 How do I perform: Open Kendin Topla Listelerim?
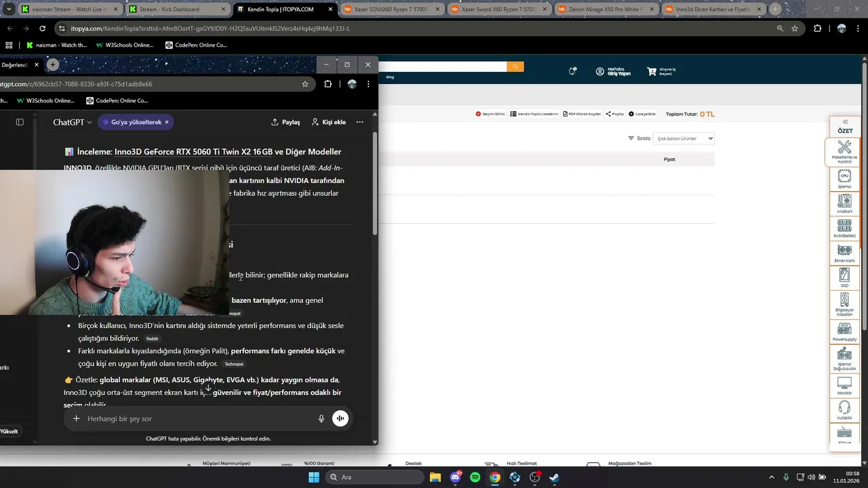click(534, 114)
